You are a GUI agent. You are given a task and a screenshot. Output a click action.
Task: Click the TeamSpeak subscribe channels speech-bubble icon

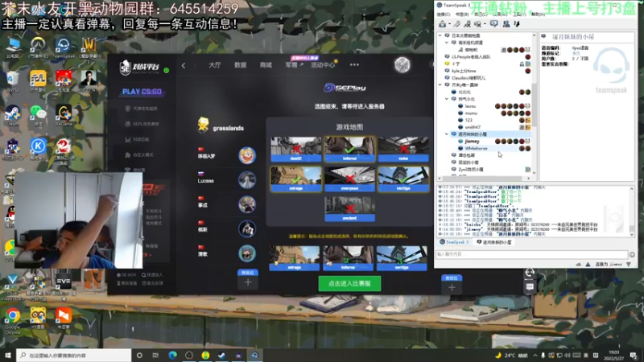(493, 24)
